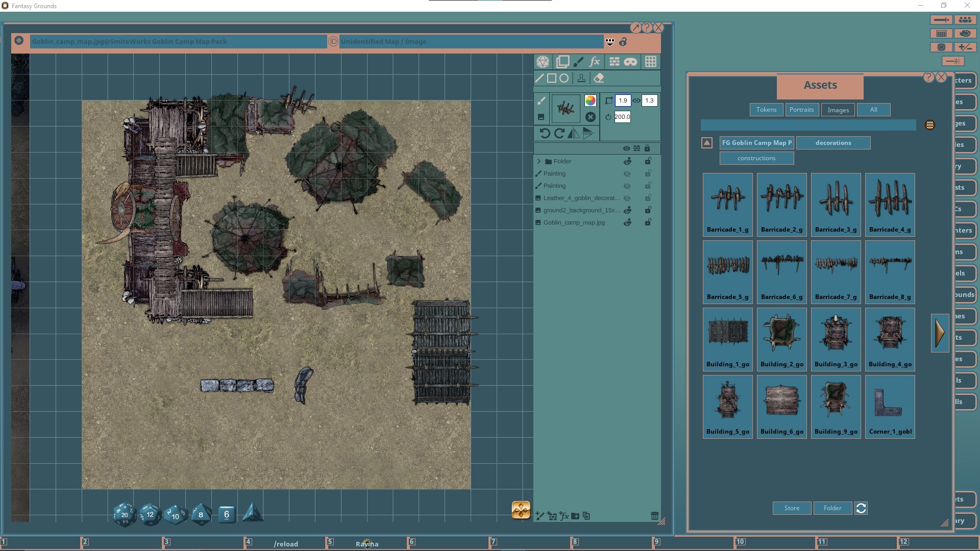Select the paintbrush drawing tool in the image toolbar
980x551 pixels.
click(579, 61)
